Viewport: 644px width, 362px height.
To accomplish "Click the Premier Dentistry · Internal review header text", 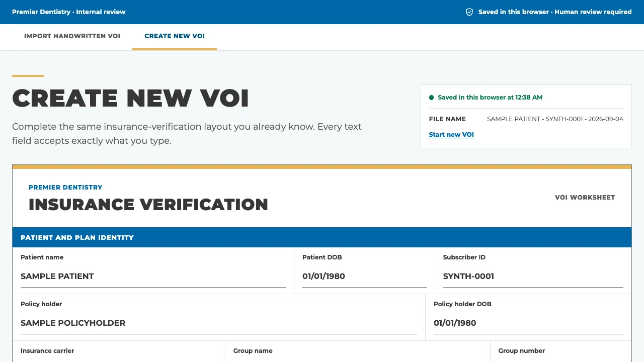I will (69, 12).
